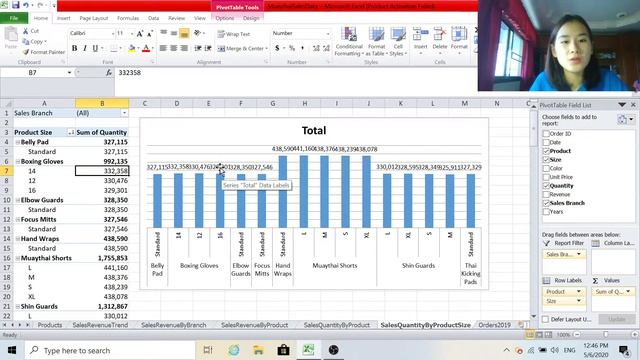Open PivotTable Options tab

(224, 18)
